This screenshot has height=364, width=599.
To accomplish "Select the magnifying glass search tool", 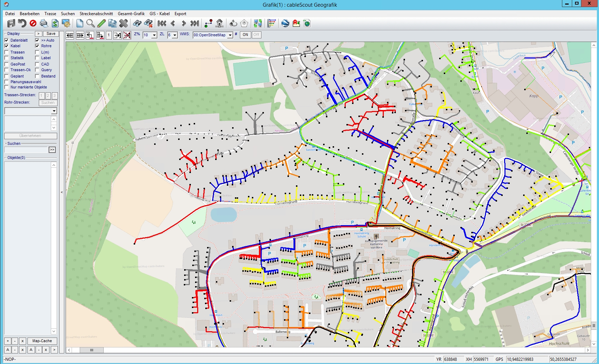I will click(x=91, y=24).
